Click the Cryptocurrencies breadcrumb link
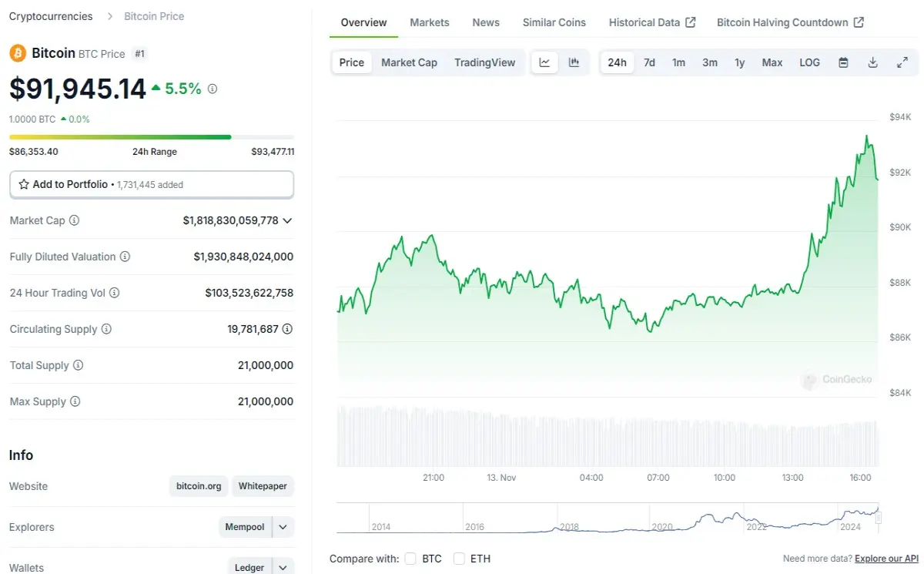 click(x=51, y=16)
